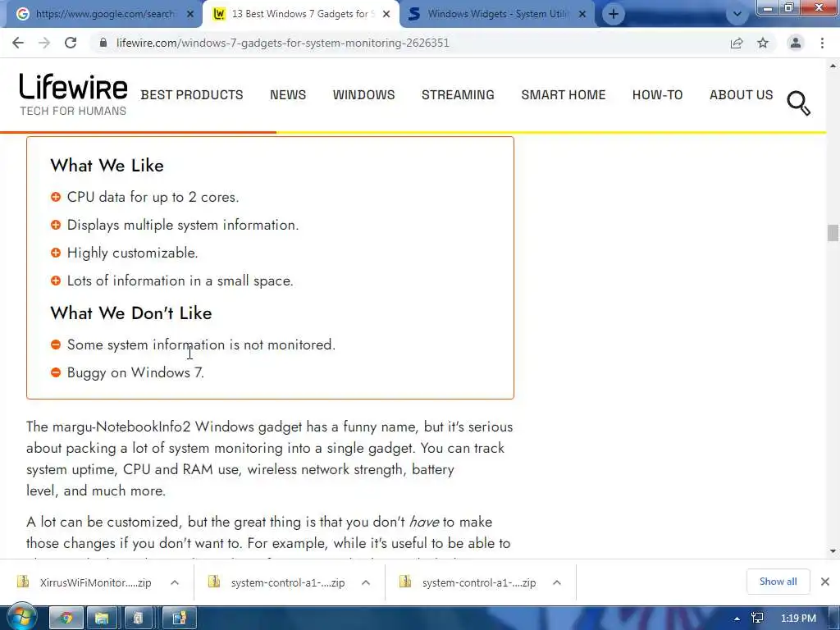Show hidden system tray icons
This screenshot has width=840, height=630.
pos(737,619)
